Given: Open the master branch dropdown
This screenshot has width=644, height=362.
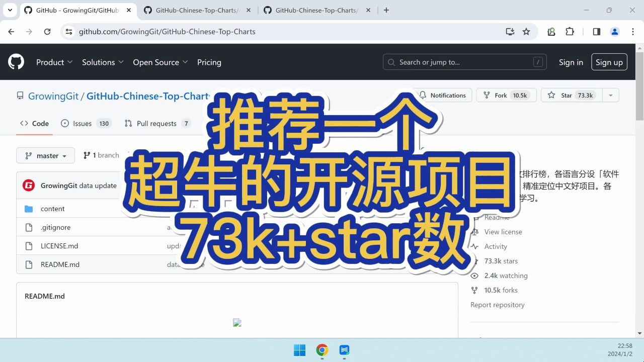Looking at the screenshot, I should pos(46,155).
